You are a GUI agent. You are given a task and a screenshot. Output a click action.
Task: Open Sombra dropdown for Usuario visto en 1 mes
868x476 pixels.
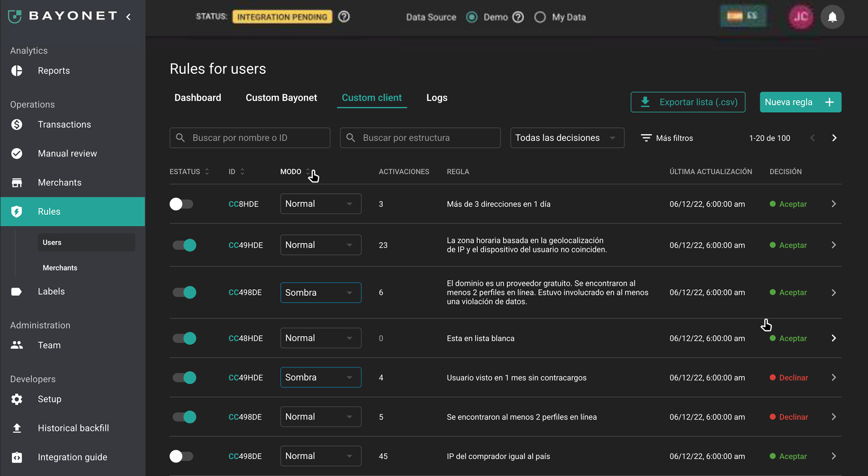321,377
